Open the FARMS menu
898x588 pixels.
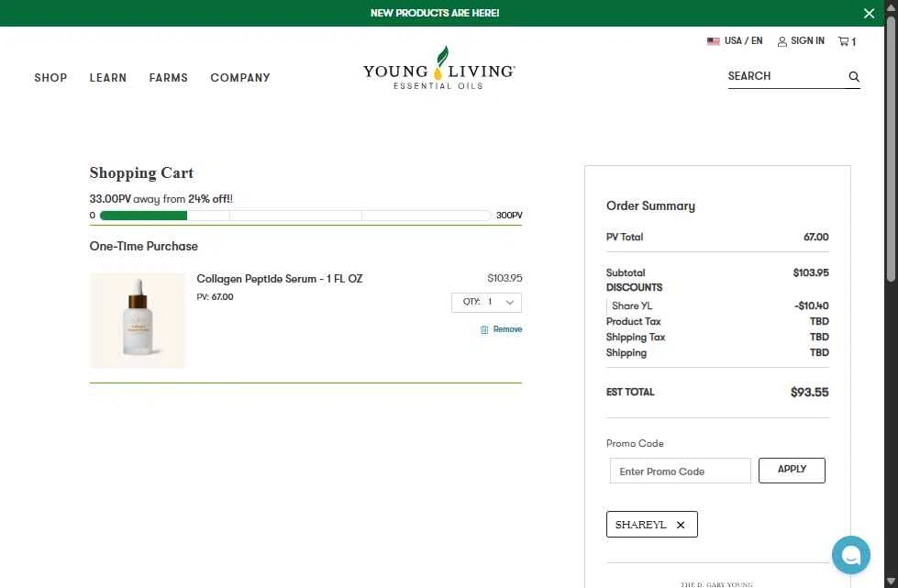coord(169,77)
